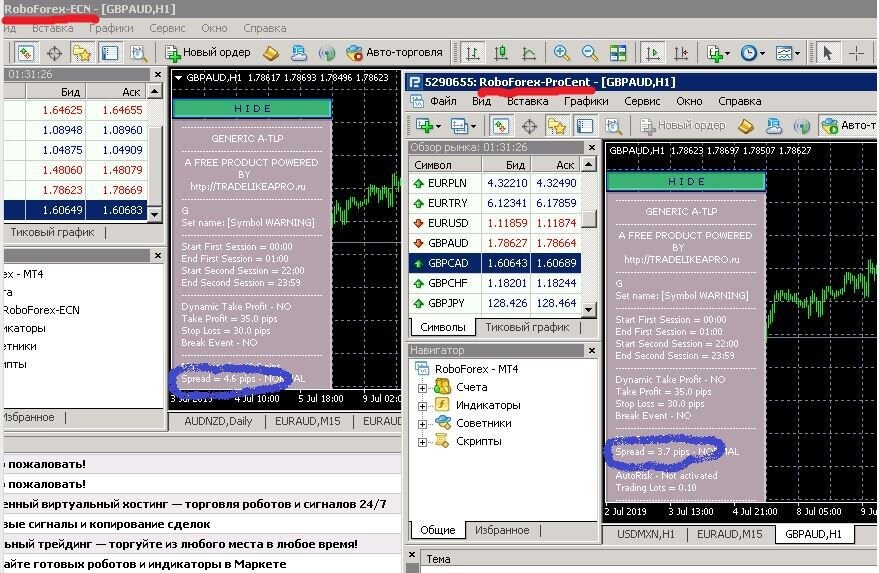The height and width of the screenshot is (573, 879).
Task: Toggle Navigator icon in ProCent toolbar
Action: (x=556, y=126)
